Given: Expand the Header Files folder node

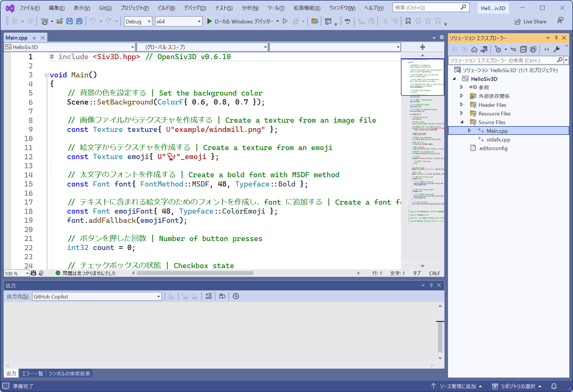Looking at the screenshot, I should (x=462, y=104).
